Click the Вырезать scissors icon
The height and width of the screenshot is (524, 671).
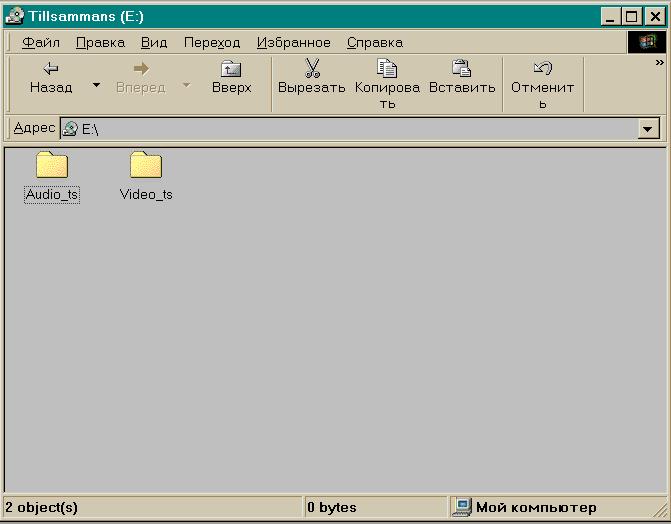coord(311,68)
